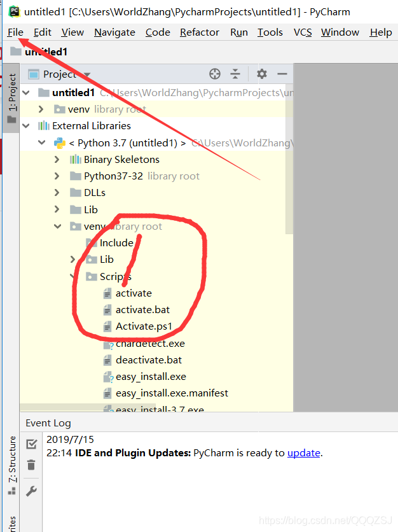
Task: Expand the venv library root folder
Action: (41, 109)
